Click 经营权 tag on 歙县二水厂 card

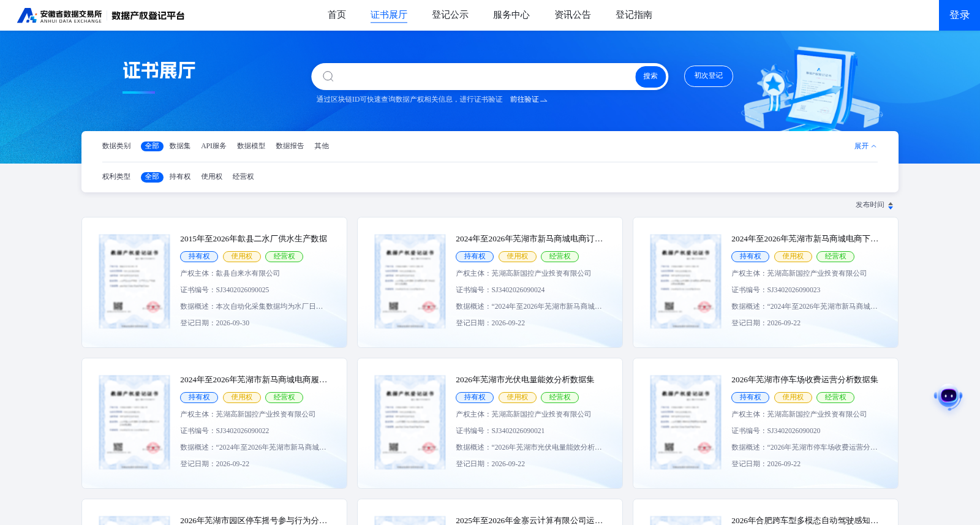pyautogui.click(x=284, y=257)
